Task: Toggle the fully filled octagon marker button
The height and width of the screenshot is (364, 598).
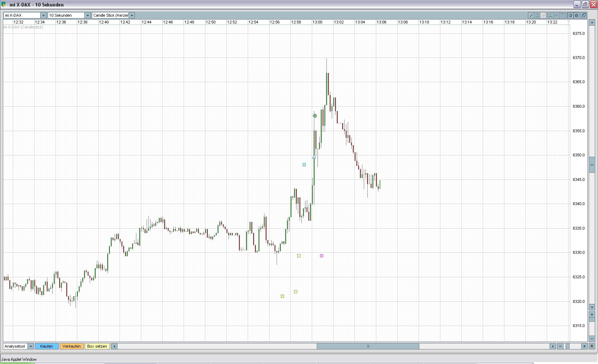Action: pyautogui.click(x=576, y=15)
